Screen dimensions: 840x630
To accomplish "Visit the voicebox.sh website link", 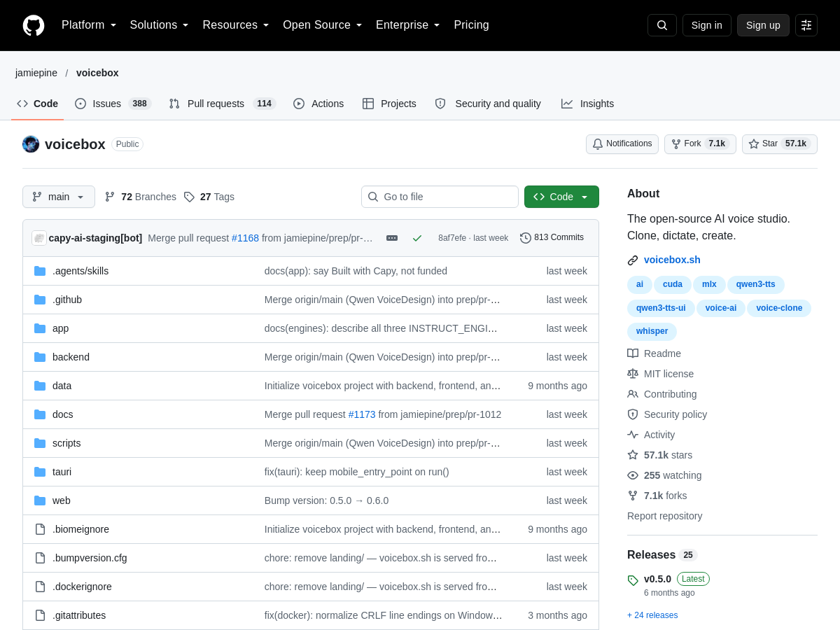I will click(672, 260).
